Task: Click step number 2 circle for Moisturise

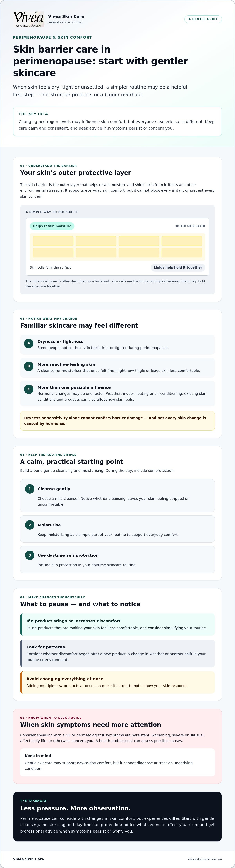Action: tap(30, 525)
